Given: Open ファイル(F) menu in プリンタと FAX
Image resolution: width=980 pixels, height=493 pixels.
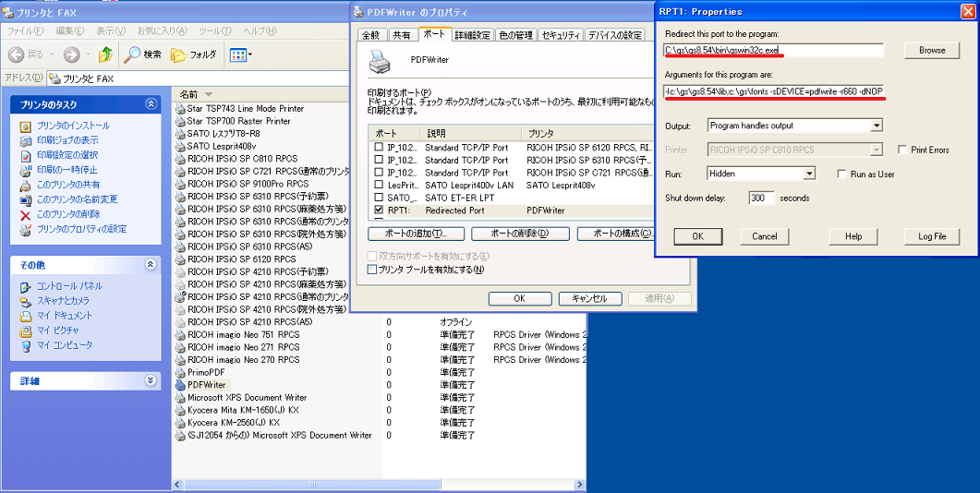Looking at the screenshot, I should (x=26, y=30).
